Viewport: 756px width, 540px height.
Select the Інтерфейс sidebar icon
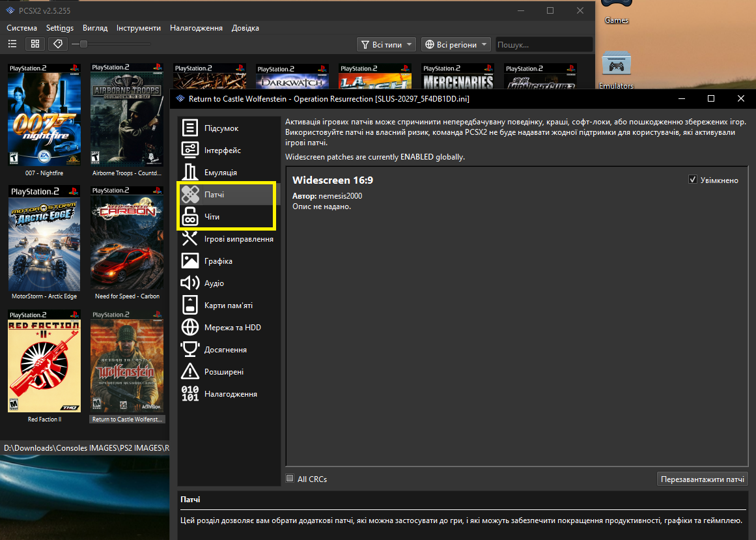coord(189,150)
